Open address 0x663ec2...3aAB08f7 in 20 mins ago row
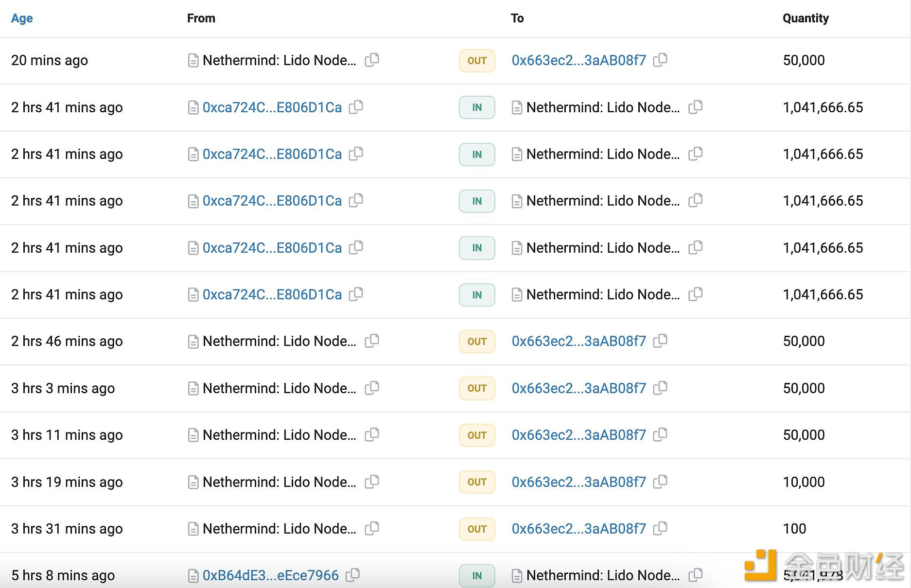Image resolution: width=911 pixels, height=588 pixels. click(578, 60)
